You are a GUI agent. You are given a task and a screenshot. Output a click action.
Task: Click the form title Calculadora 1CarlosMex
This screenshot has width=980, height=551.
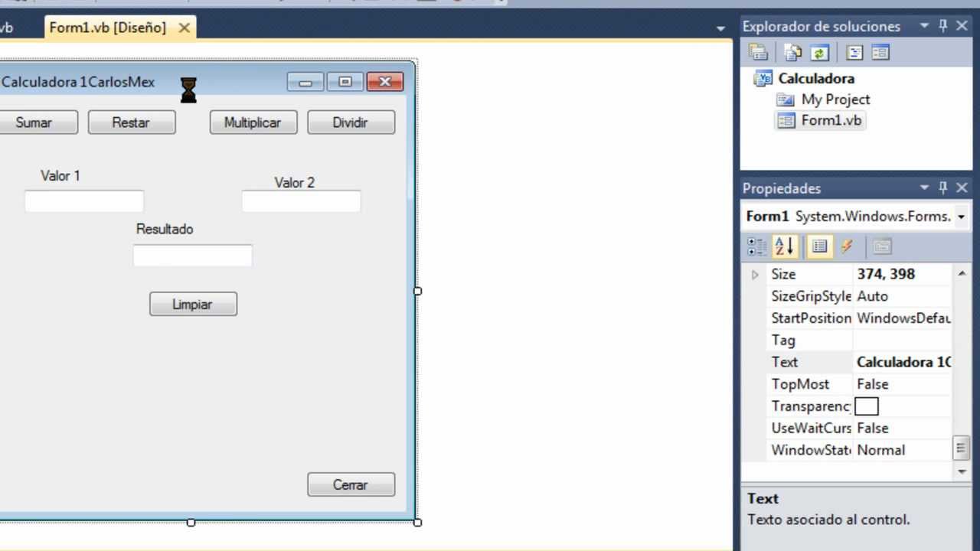[78, 82]
